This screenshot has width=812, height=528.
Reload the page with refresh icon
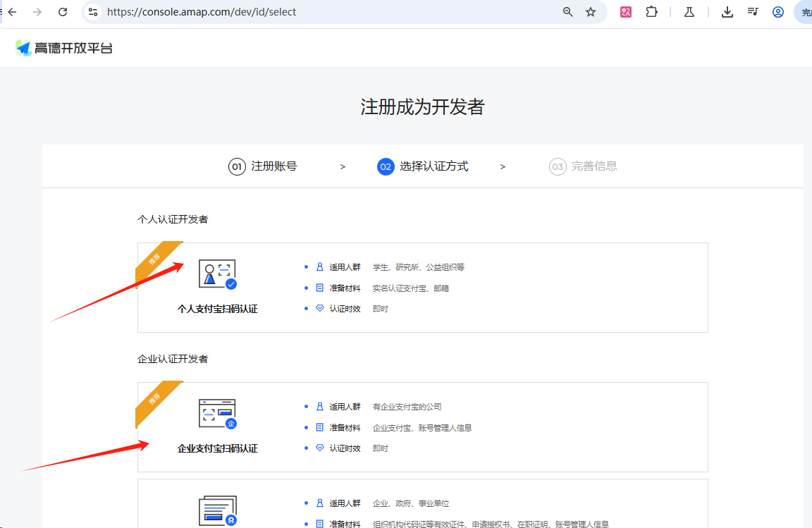coord(63,12)
